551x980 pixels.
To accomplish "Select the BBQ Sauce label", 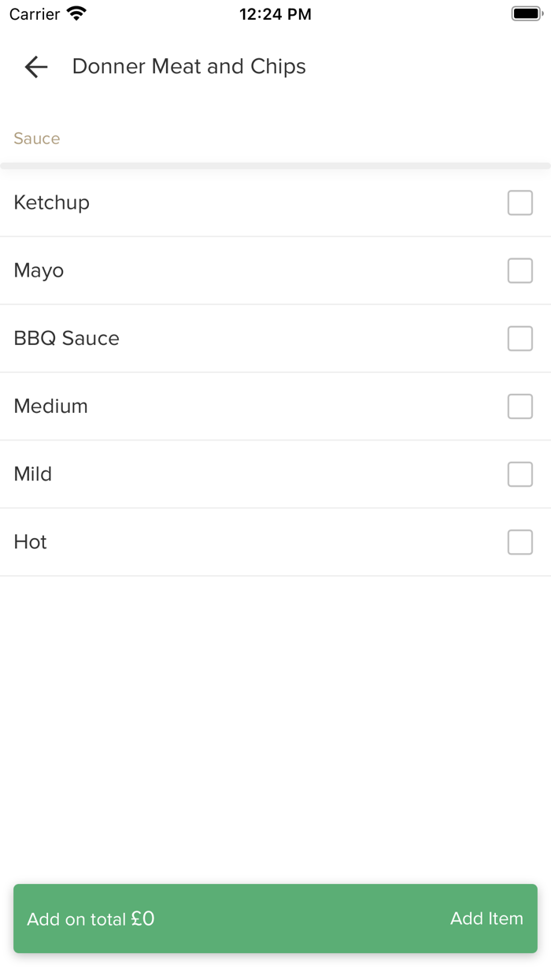I will click(67, 338).
